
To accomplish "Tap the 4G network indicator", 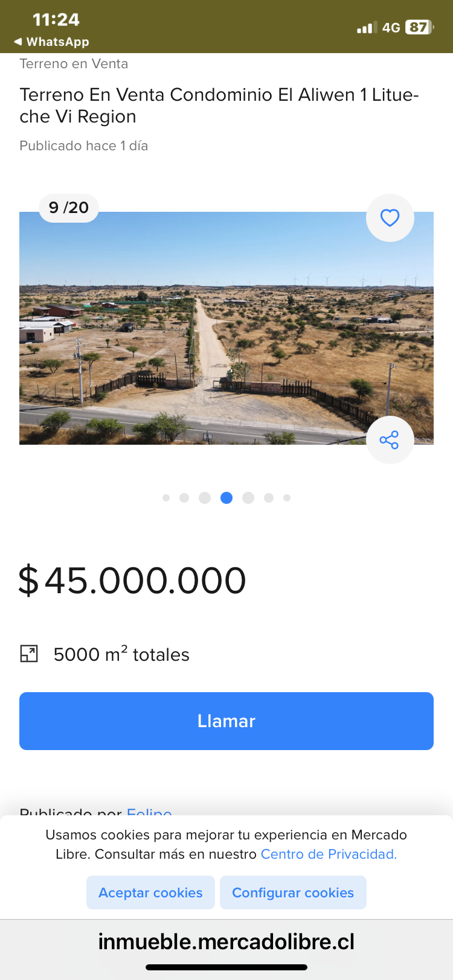I will [391, 27].
